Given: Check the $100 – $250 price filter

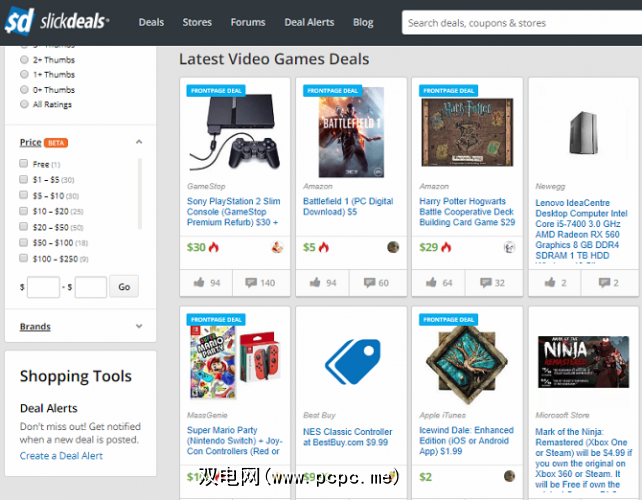Looking at the screenshot, I should [24, 258].
